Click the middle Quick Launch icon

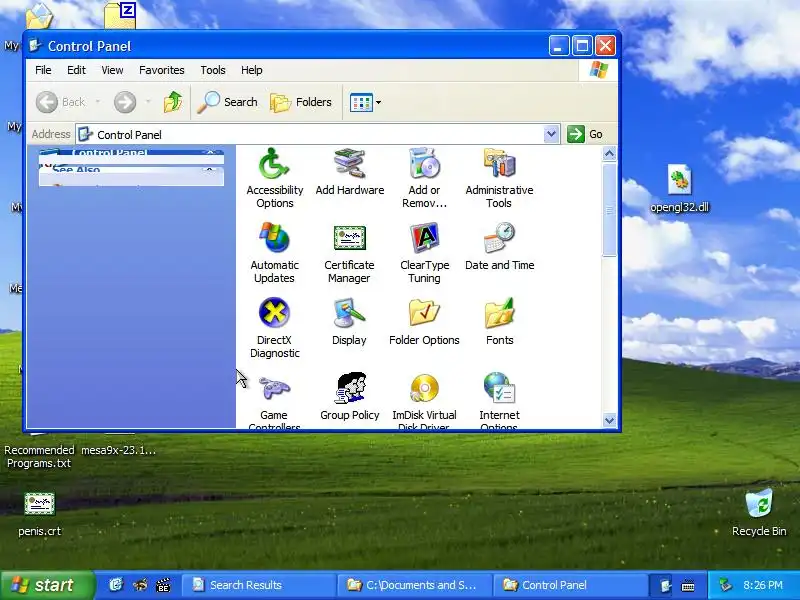pos(140,585)
